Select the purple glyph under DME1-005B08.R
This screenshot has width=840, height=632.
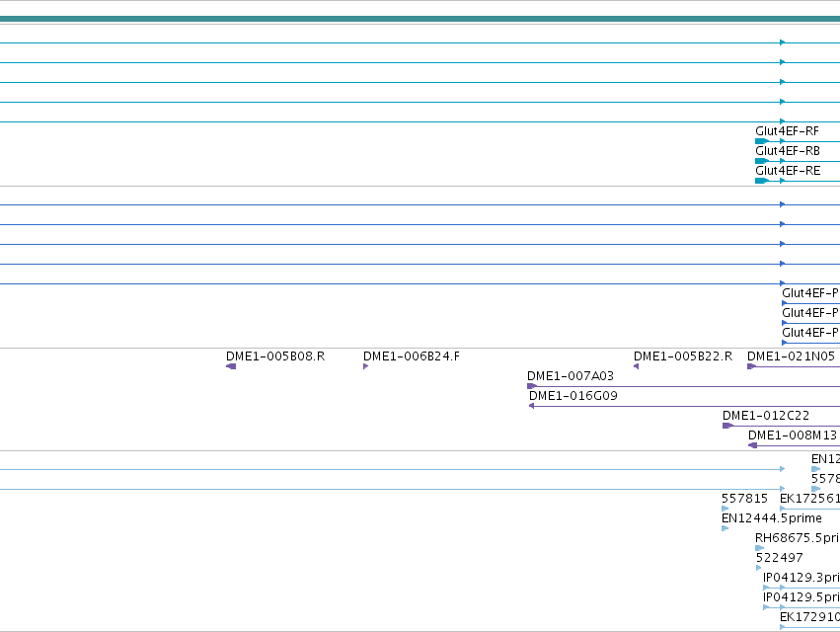pos(231,366)
